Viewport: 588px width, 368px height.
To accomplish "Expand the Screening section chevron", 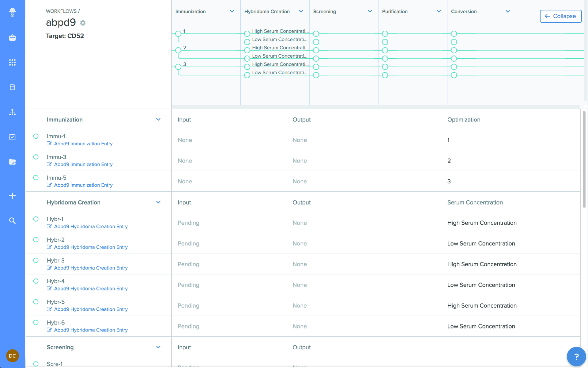I will coord(158,347).
